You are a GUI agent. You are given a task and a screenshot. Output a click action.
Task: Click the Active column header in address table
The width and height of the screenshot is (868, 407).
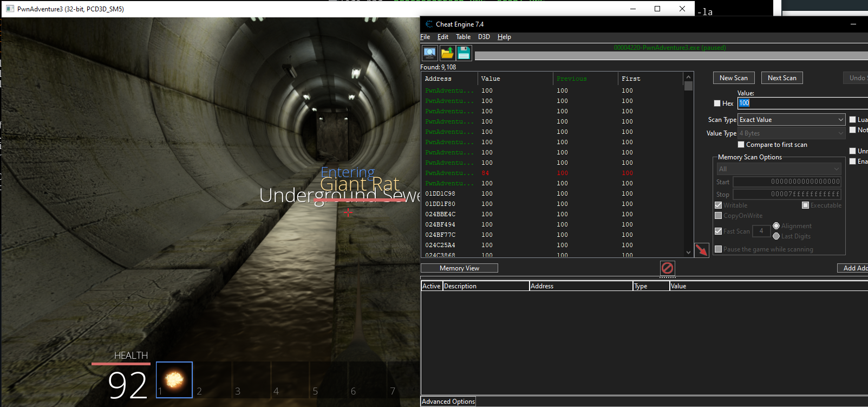432,286
